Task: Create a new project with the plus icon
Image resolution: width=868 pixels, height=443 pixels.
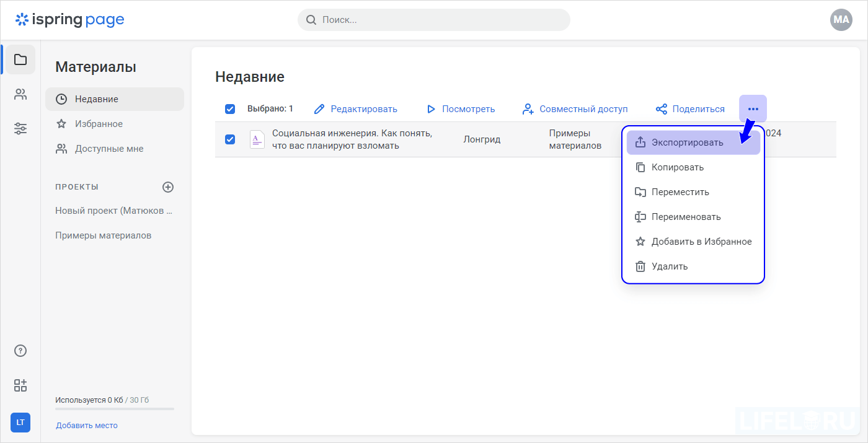Action: 167,186
